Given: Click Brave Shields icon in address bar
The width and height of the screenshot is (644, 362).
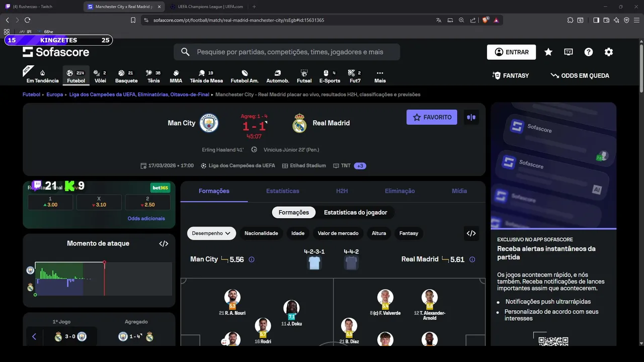Looking at the screenshot, I should (x=485, y=20).
